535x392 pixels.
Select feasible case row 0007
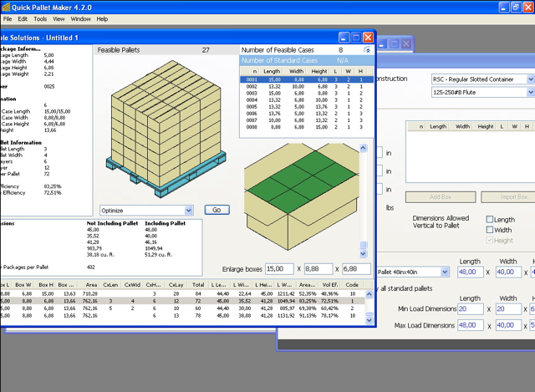pos(307,120)
